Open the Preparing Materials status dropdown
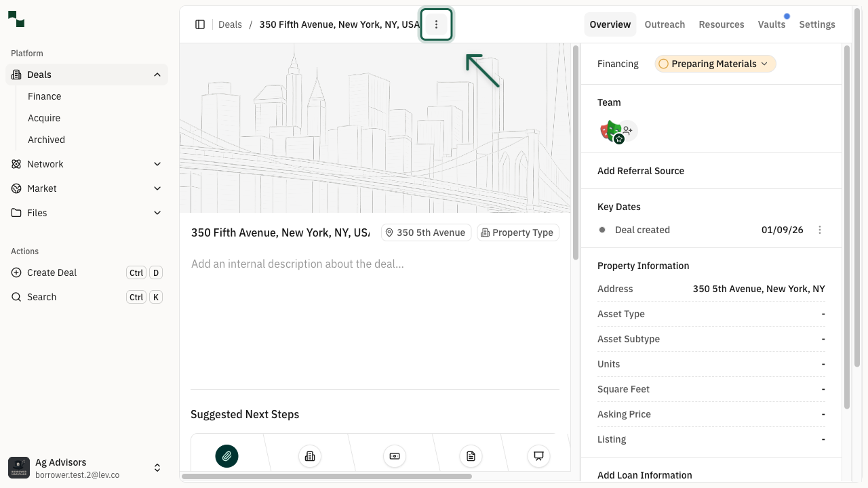This screenshot has height=488, width=868. click(x=715, y=64)
